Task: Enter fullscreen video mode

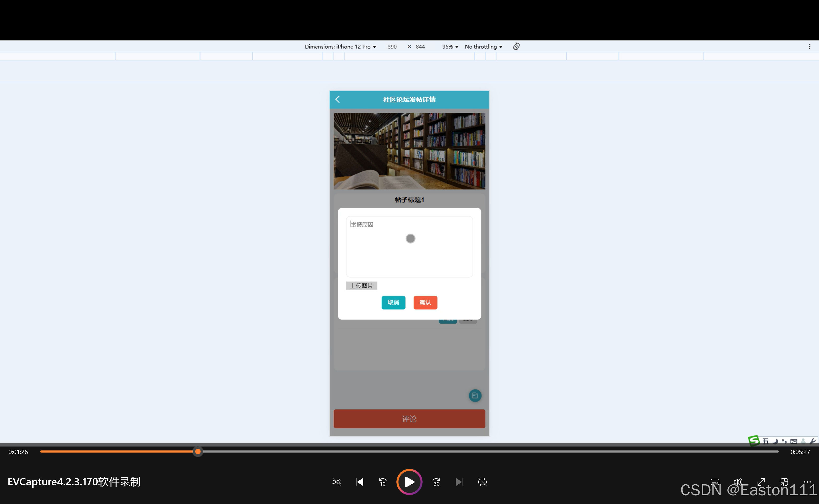Action: [761, 482]
